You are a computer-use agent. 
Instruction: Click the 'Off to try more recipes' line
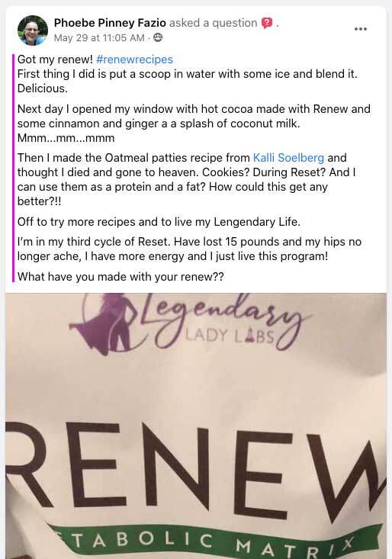(x=159, y=222)
